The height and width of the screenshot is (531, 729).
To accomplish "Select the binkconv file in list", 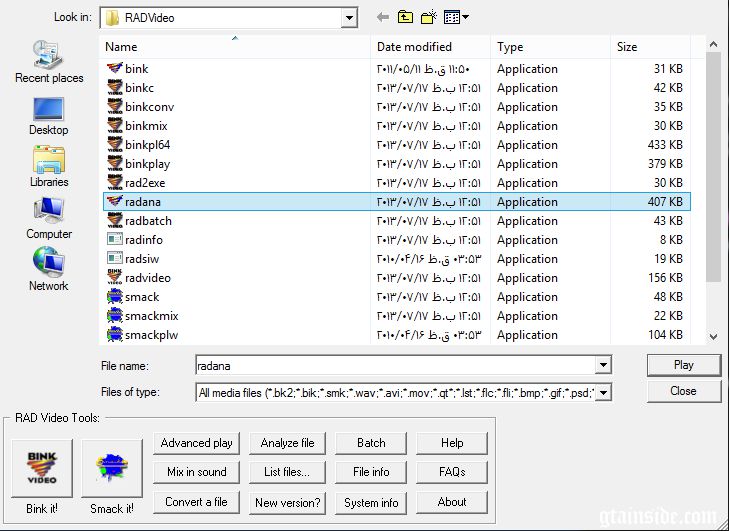I will click(x=149, y=107).
